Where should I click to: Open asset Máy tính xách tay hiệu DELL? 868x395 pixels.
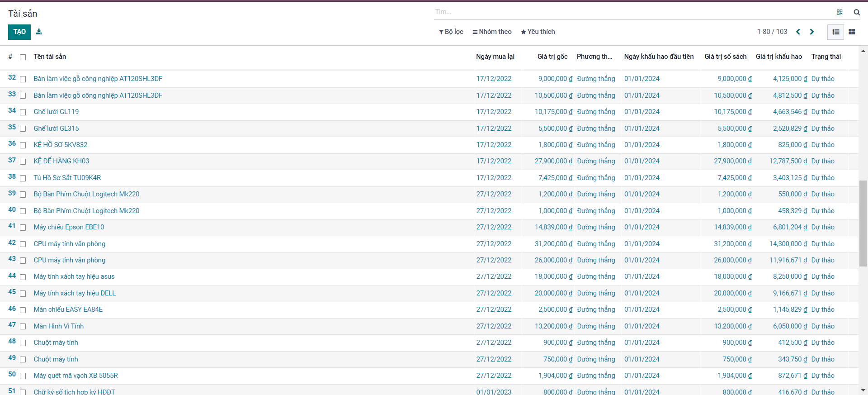pyautogui.click(x=75, y=293)
